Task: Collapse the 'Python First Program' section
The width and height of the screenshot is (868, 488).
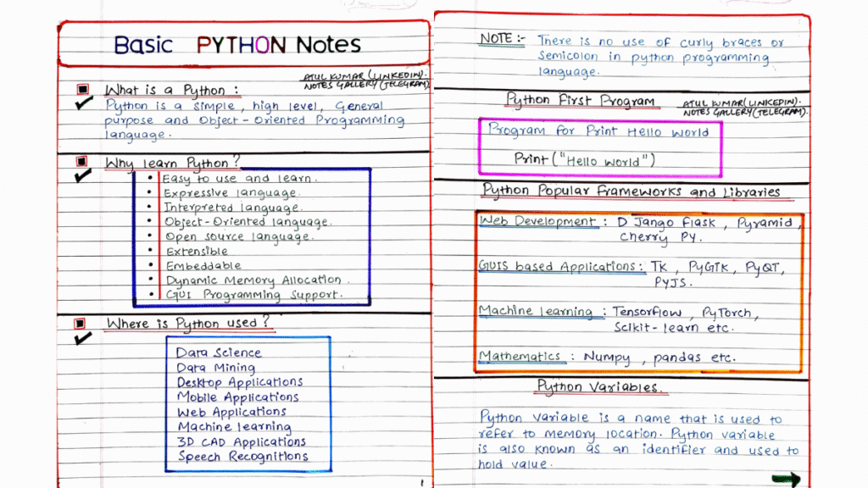Action: [581, 100]
